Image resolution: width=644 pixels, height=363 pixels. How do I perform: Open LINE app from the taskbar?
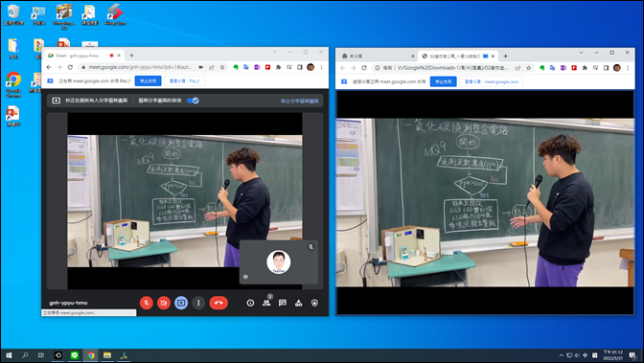(75, 355)
